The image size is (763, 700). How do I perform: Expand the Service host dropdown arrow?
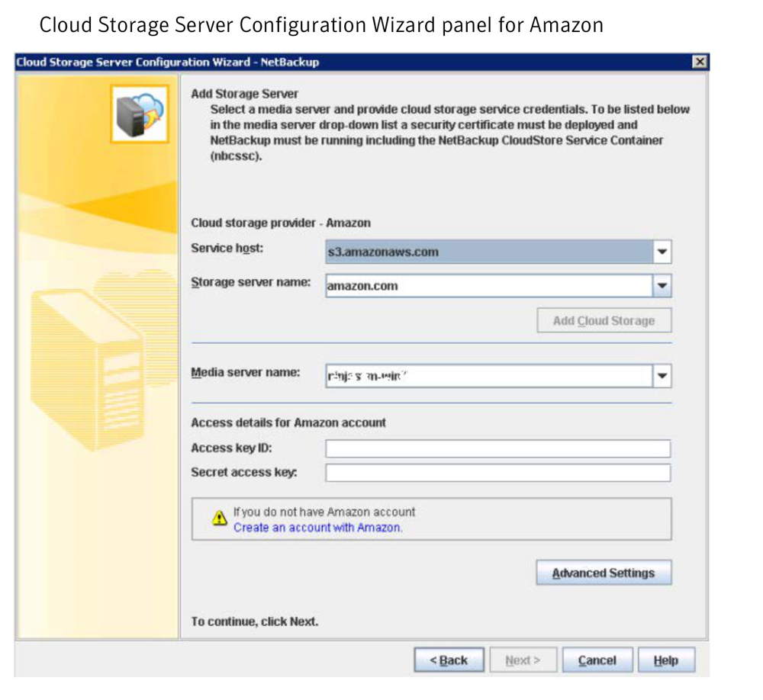tap(662, 252)
